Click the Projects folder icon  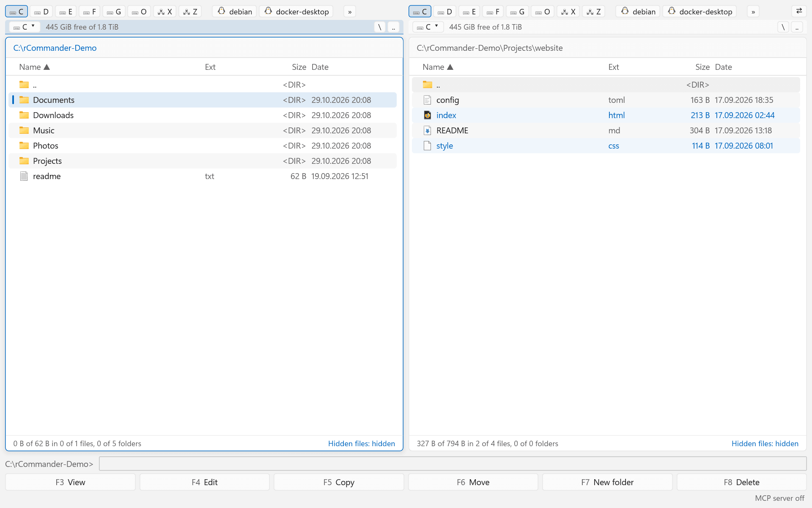(24, 161)
